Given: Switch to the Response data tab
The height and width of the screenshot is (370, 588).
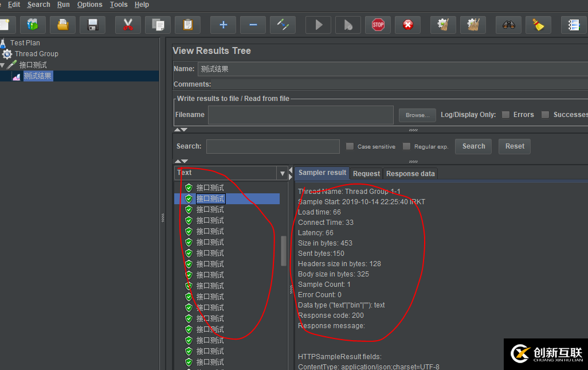Looking at the screenshot, I should click(x=410, y=173).
